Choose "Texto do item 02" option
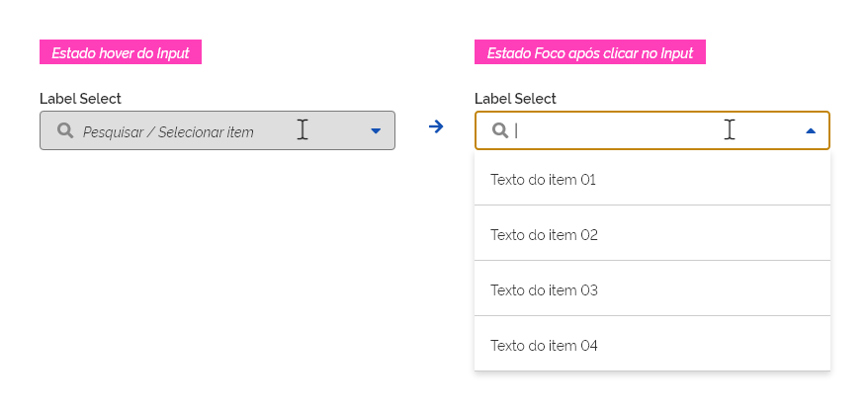 pyautogui.click(x=543, y=235)
